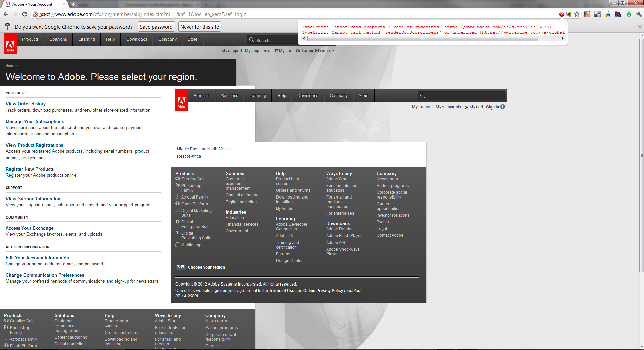Open the Company menu in overlay navigation

point(339,96)
